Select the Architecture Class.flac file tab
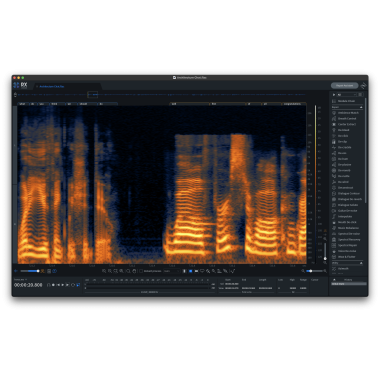Viewport: 380px width, 380px height. pos(52,87)
